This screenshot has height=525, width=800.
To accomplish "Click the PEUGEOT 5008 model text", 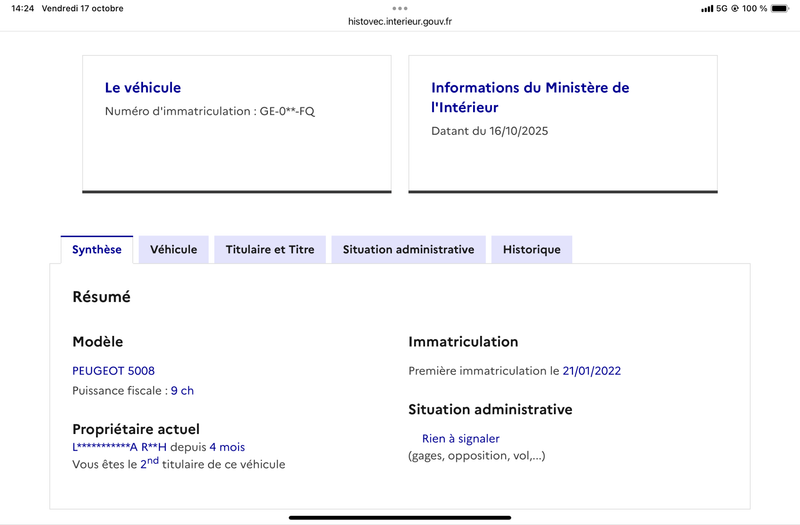I will coord(113,370).
